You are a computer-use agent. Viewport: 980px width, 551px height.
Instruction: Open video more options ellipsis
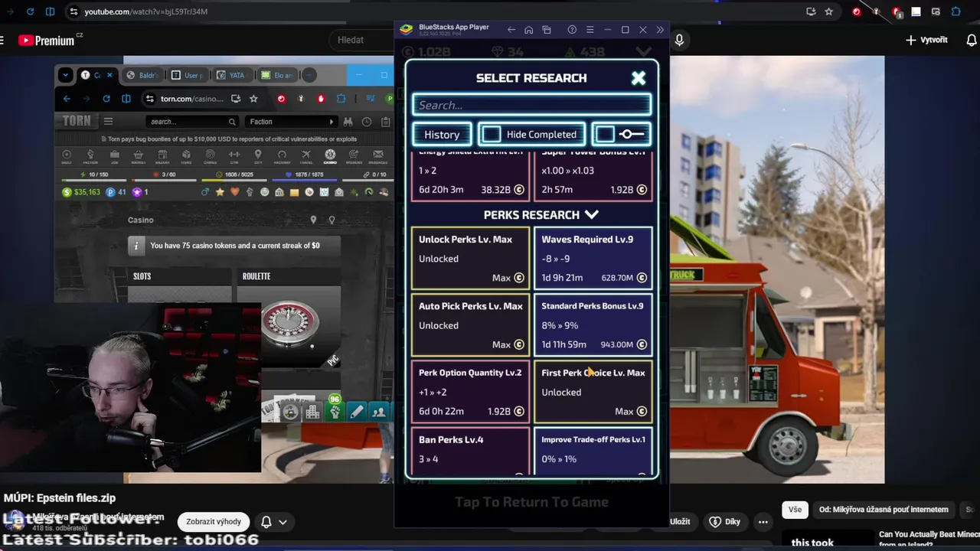(x=763, y=522)
